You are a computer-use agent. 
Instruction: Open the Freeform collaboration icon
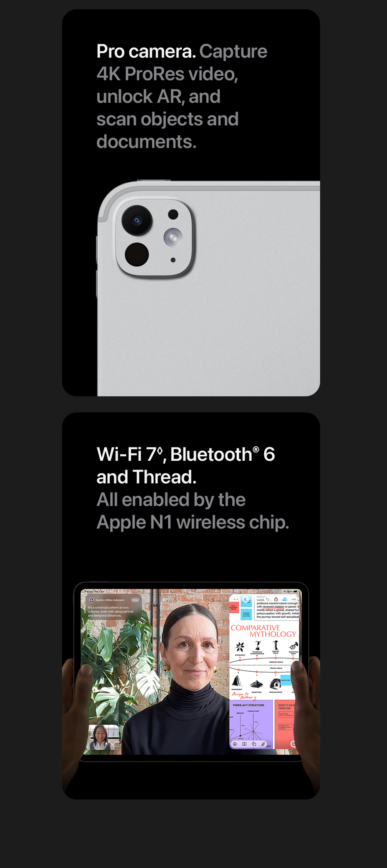285,599
